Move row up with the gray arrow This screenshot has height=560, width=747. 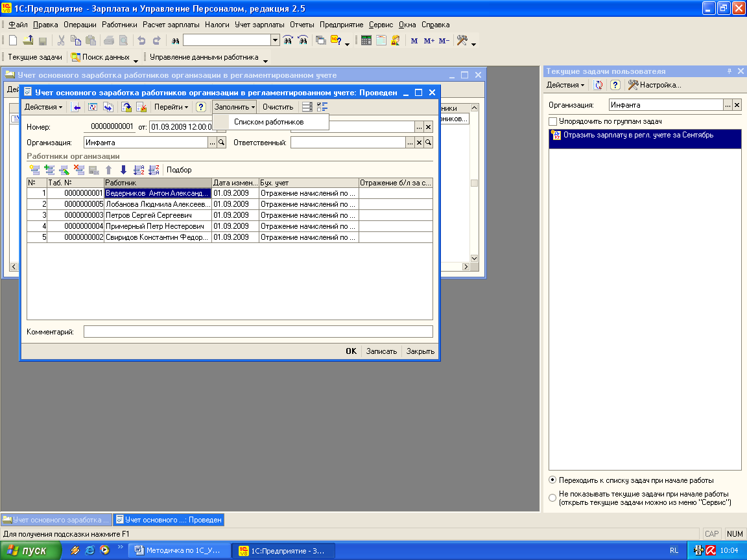coord(109,170)
